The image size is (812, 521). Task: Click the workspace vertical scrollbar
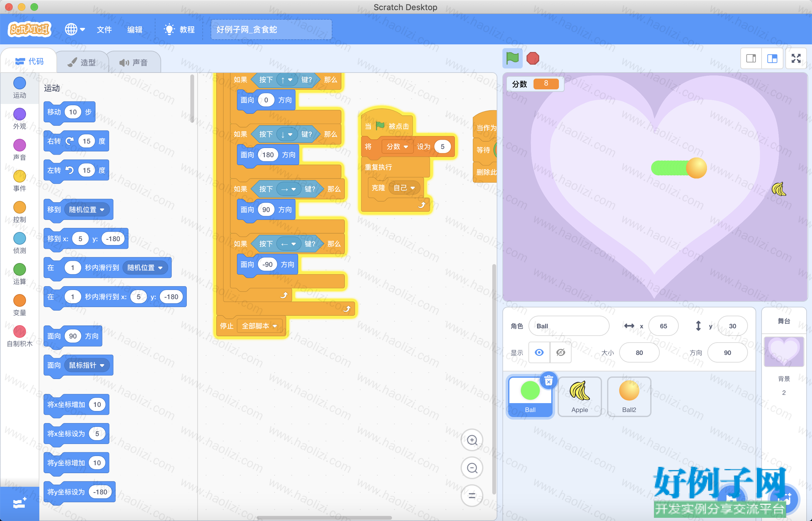tap(494, 379)
